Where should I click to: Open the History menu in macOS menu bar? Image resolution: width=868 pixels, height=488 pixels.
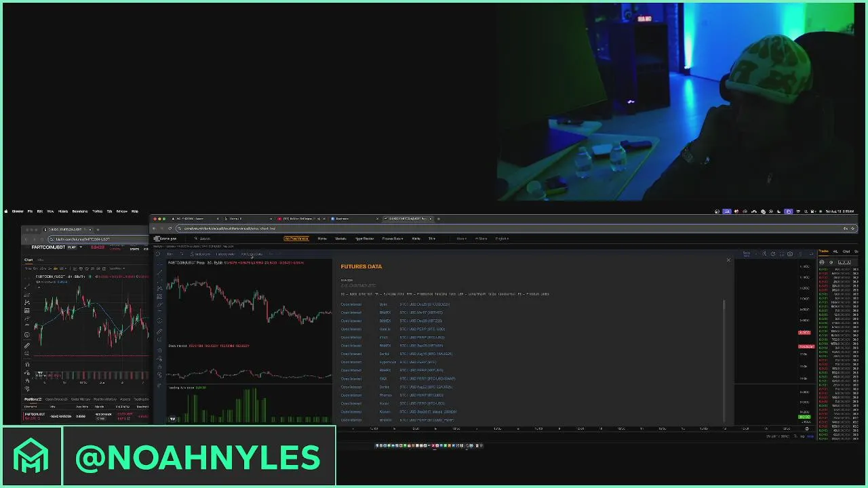click(63, 211)
